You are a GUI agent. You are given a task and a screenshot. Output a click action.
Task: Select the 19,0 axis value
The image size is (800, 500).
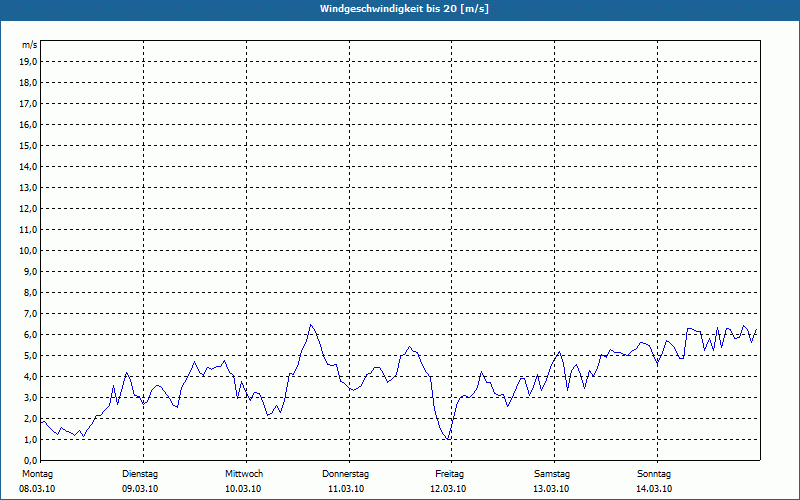(x=28, y=62)
